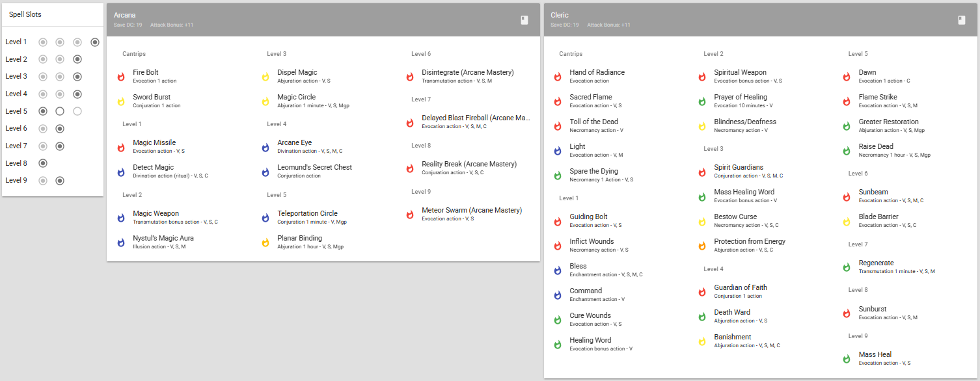Image resolution: width=980 pixels, height=381 pixels.
Task: Toggle the second Level 9 spell slot
Action: [x=60, y=181]
